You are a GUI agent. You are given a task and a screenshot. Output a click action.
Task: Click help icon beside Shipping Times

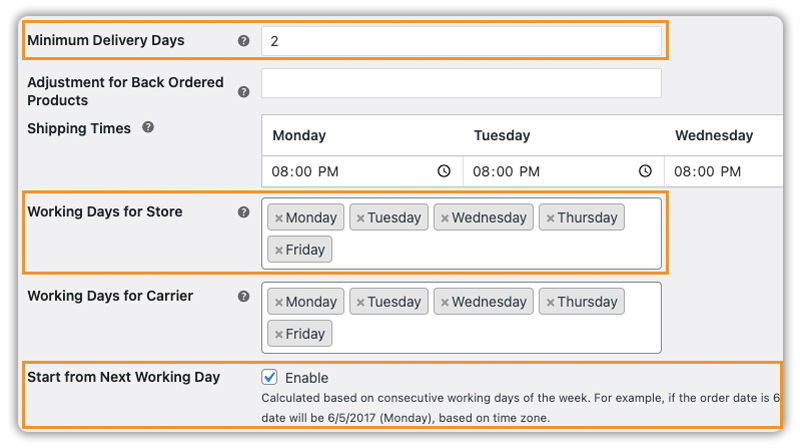point(148,128)
